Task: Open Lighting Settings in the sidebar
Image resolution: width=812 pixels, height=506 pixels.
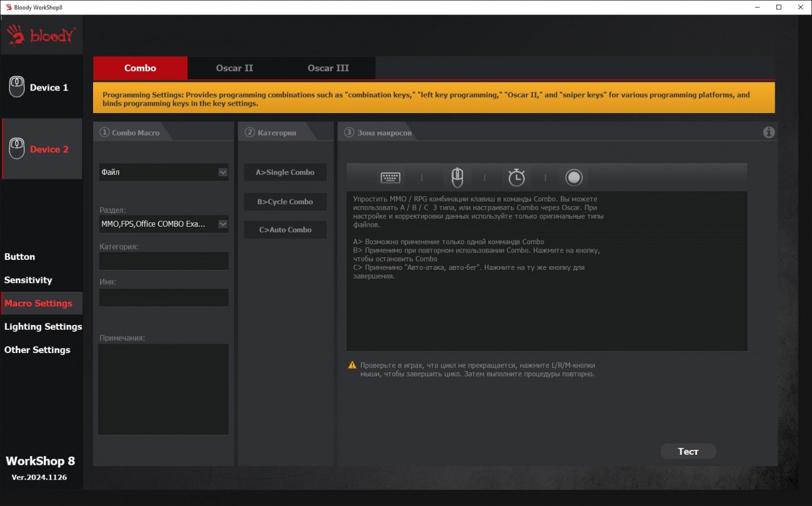Action: [x=43, y=327]
